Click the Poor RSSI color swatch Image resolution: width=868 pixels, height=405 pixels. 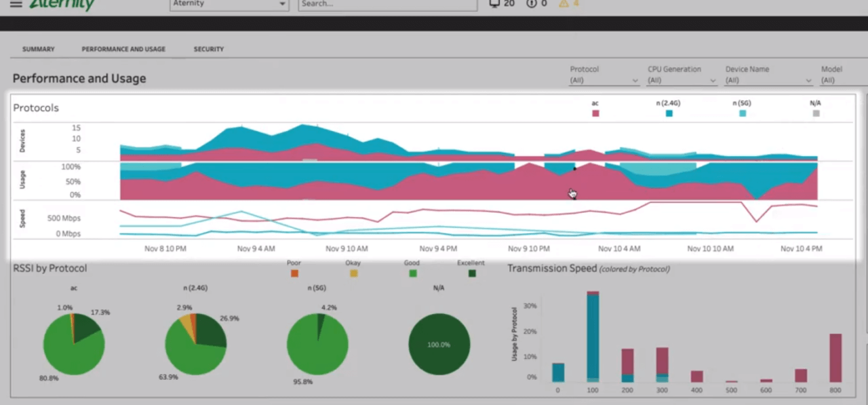click(x=294, y=273)
